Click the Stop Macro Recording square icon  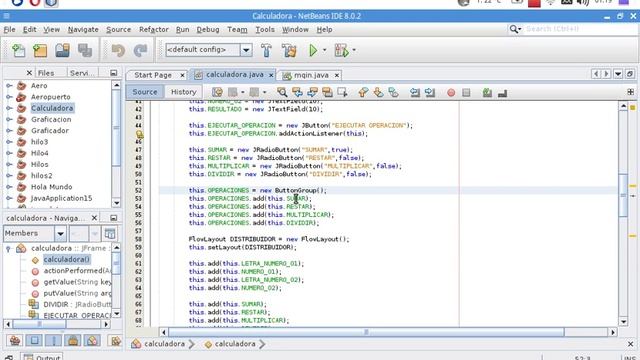(466, 93)
